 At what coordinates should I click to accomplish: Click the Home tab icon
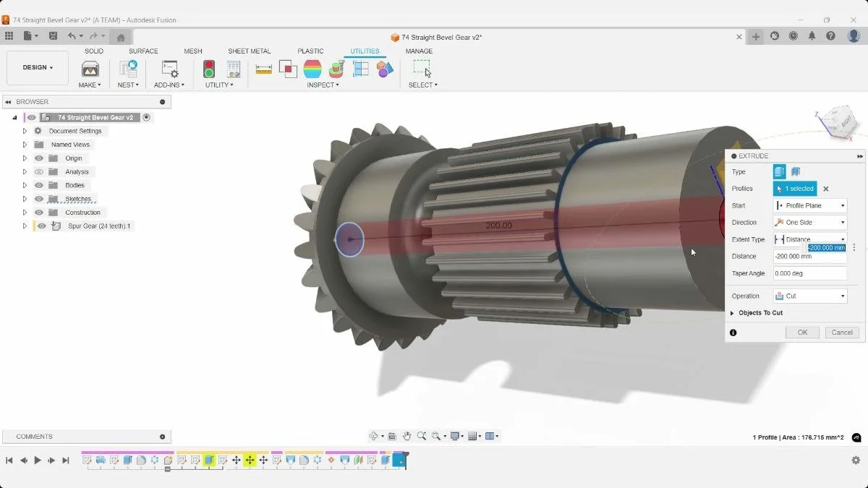pos(121,37)
